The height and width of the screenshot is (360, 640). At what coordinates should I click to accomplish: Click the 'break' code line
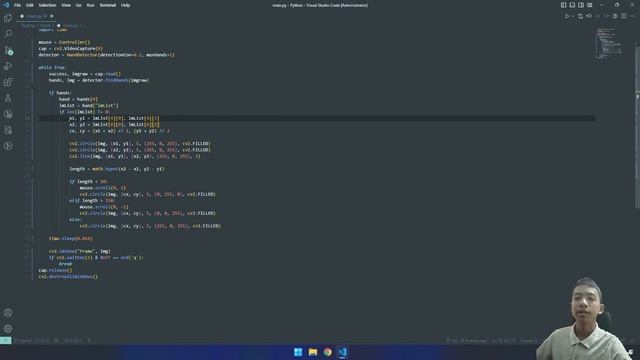(65, 264)
